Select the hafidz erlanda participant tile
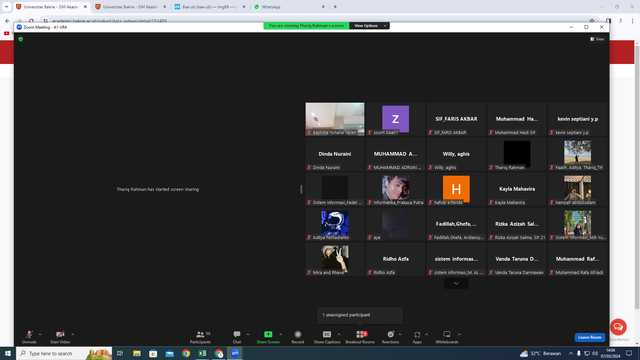 coord(456,189)
